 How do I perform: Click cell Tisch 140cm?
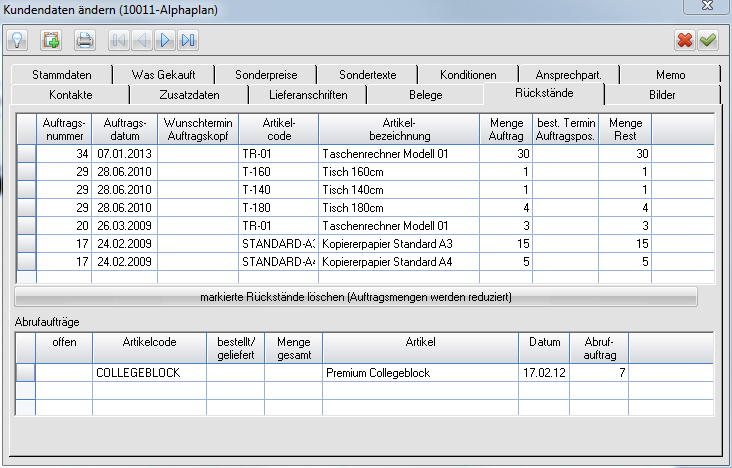(399, 190)
